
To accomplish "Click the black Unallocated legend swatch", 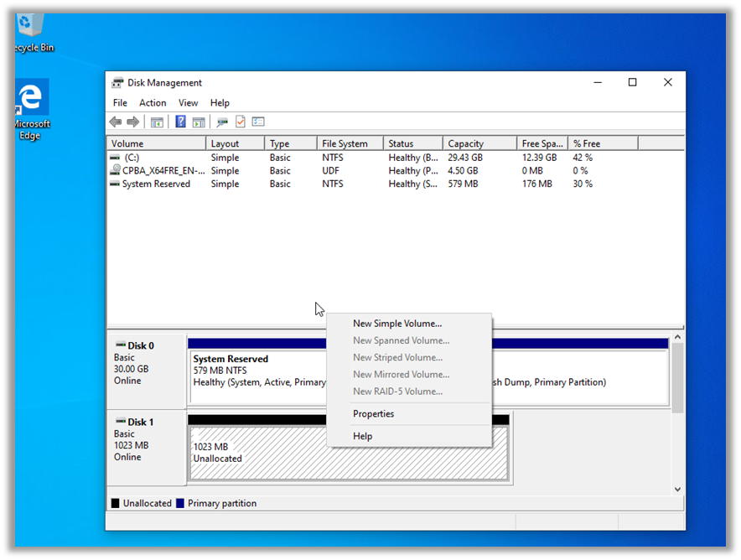I will coord(116,503).
